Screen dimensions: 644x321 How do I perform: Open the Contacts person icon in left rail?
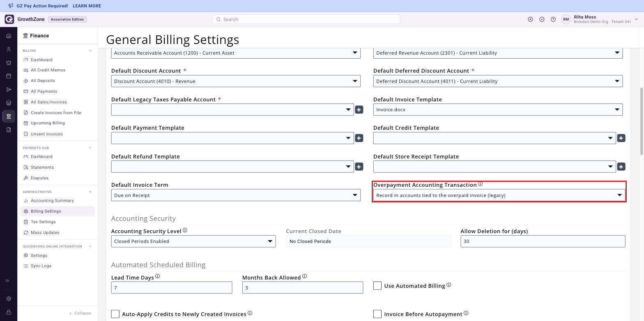(x=9, y=49)
